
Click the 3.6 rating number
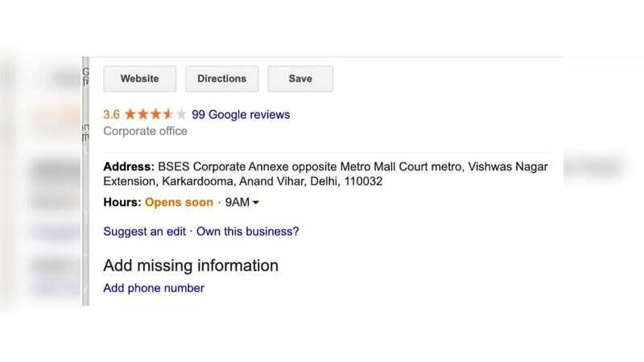click(112, 114)
